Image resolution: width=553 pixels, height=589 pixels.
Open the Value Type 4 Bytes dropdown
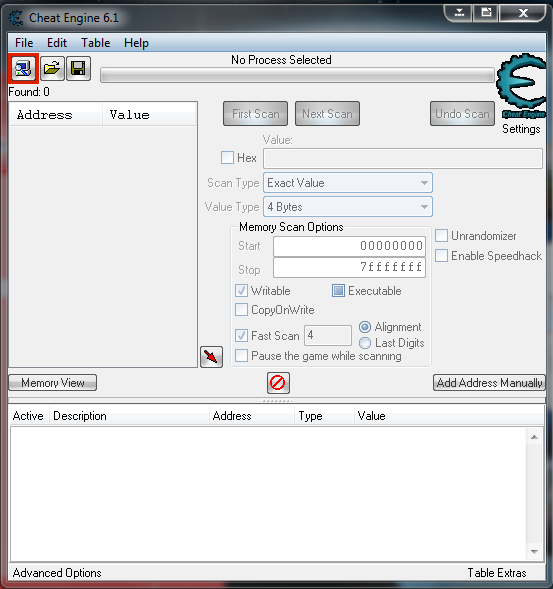(348, 207)
